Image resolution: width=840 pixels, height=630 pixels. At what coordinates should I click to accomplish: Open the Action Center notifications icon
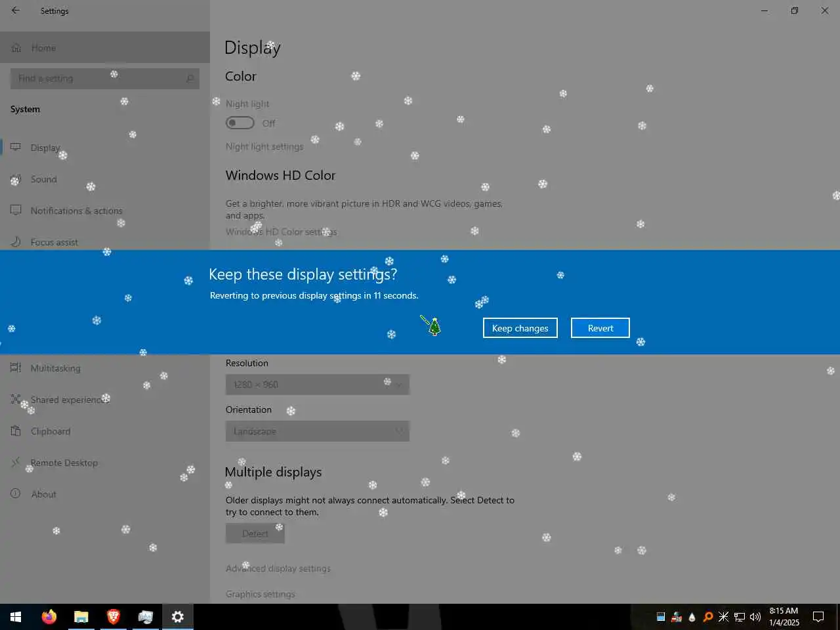818,617
